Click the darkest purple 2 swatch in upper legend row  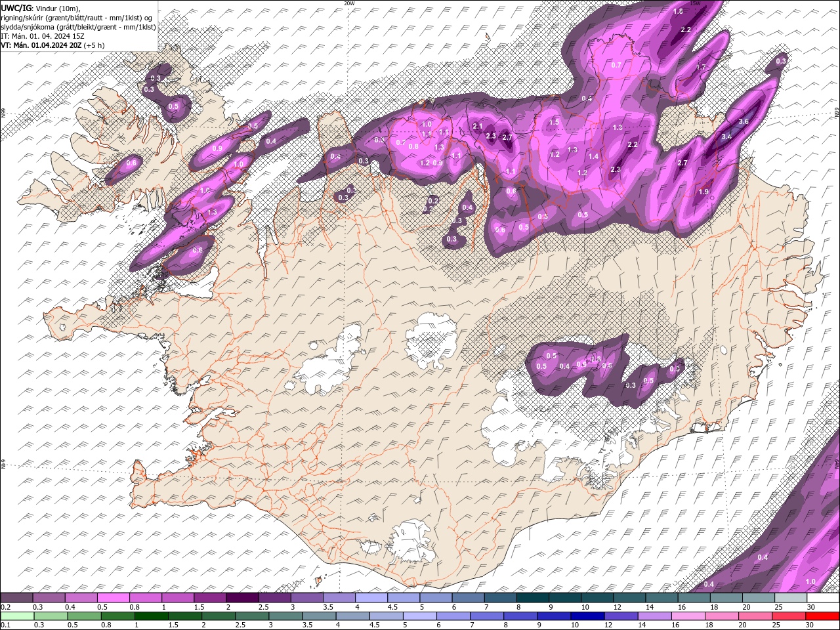[x=243, y=598]
